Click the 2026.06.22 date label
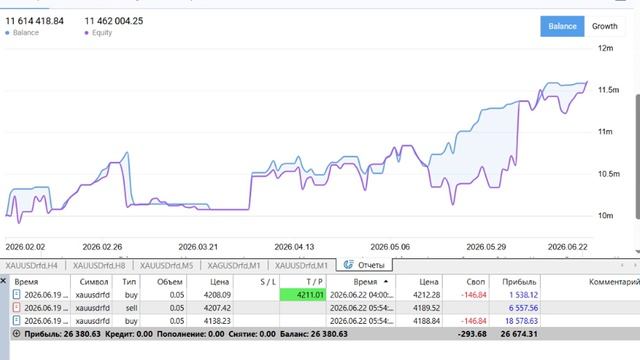The width and height of the screenshot is (640, 360). pos(567,247)
